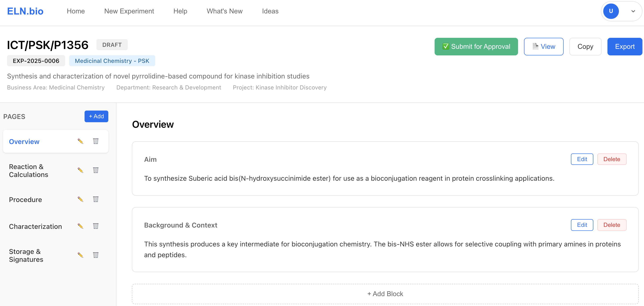Remove the Storage & Signatures page via trash icon
The height and width of the screenshot is (306, 644).
tap(96, 255)
